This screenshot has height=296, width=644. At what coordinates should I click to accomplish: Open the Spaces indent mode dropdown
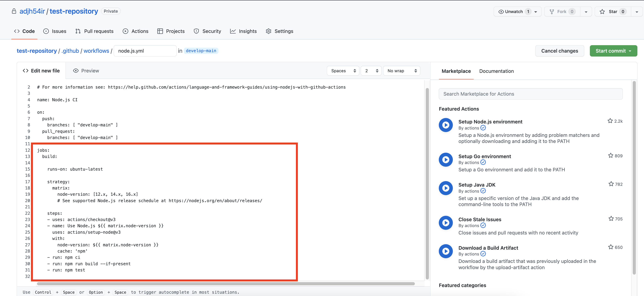(x=343, y=71)
